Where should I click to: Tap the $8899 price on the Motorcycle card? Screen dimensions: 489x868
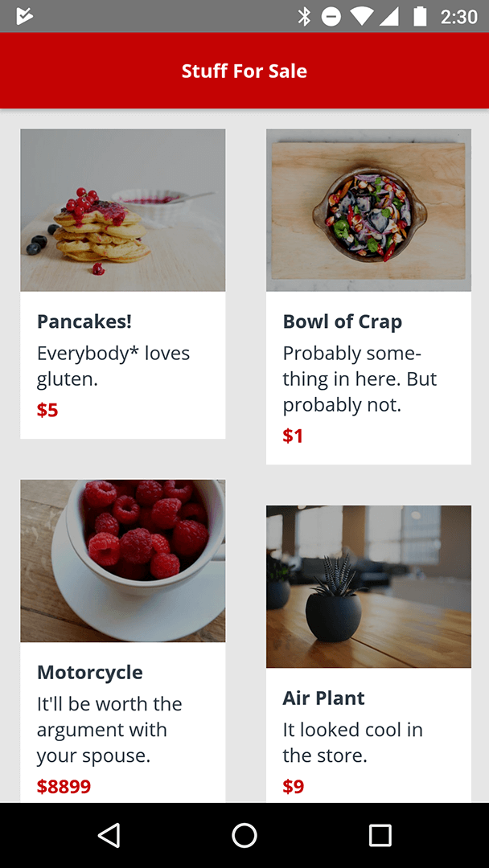pyautogui.click(x=64, y=786)
